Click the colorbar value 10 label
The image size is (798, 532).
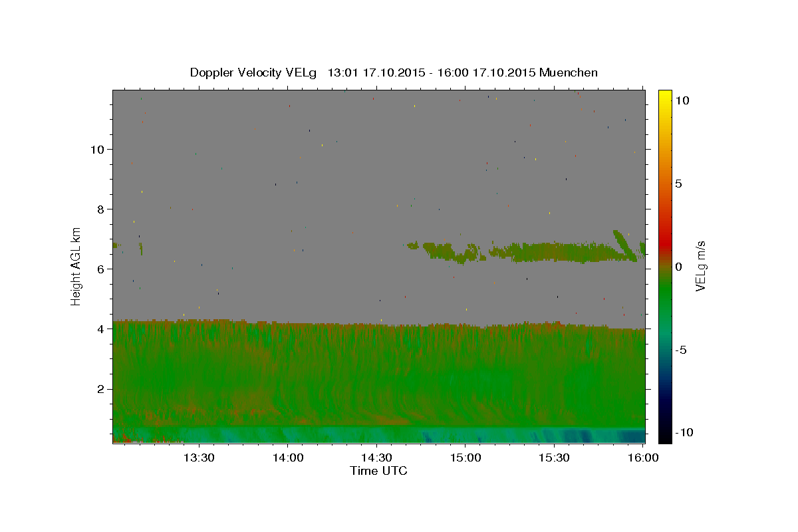click(x=682, y=100)
